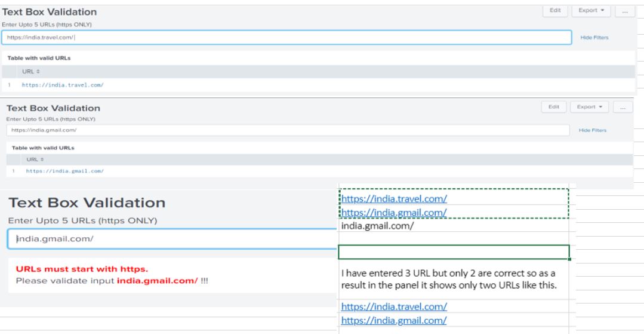Open india.travel.com link in dashed spreadsheet selection
The width and height of the screenshot is (644, 334).
click(394, 198)
